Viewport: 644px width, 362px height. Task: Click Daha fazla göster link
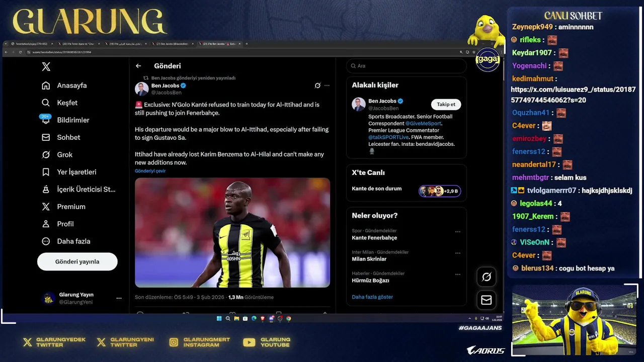click(x=372, y=297)
